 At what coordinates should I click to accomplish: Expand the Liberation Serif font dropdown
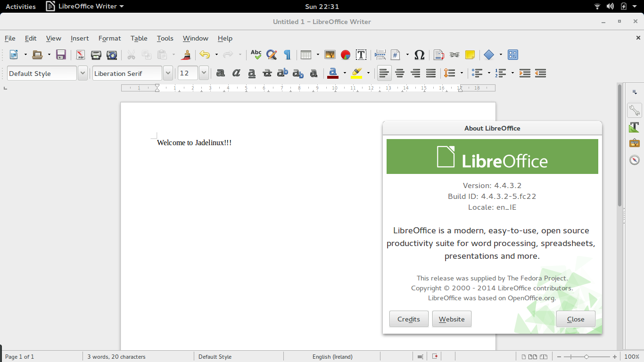(168, 73)
